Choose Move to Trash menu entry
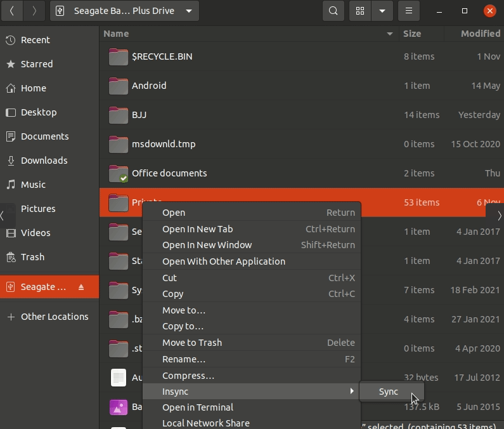Screen dimensions: 504x429 (191, 343)
